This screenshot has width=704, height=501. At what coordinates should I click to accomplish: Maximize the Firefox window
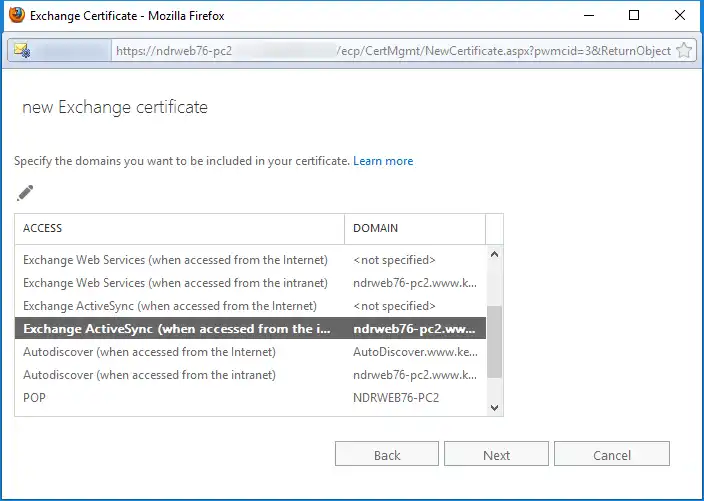tap(634, 15)
